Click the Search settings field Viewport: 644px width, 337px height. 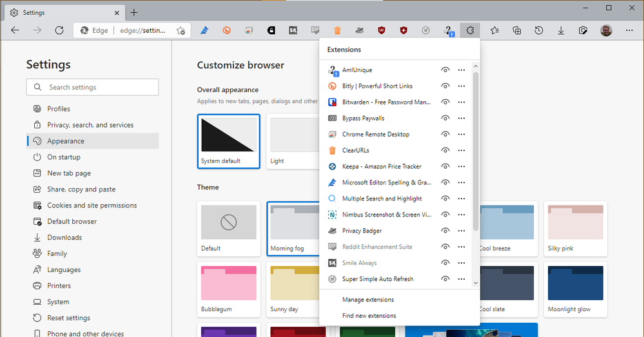92,87
